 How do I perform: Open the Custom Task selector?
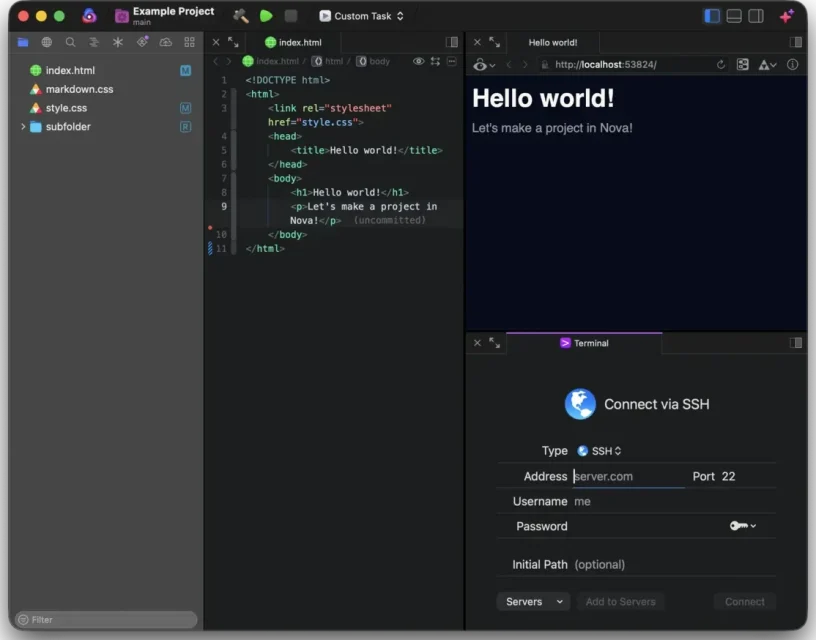pyautogui.click(x=362, y=16)
